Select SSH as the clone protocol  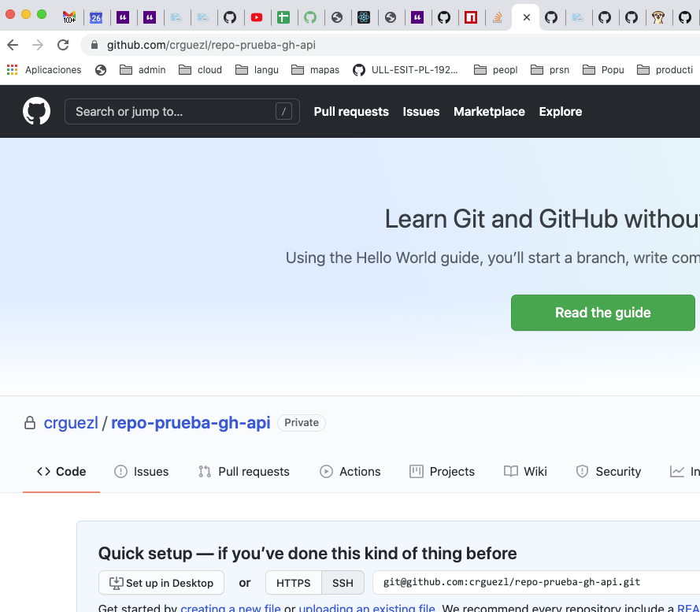click(x=343, y=583)
